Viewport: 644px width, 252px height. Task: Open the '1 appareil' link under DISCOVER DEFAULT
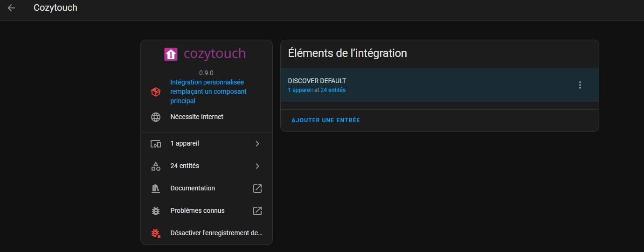[x=300, y=90]
